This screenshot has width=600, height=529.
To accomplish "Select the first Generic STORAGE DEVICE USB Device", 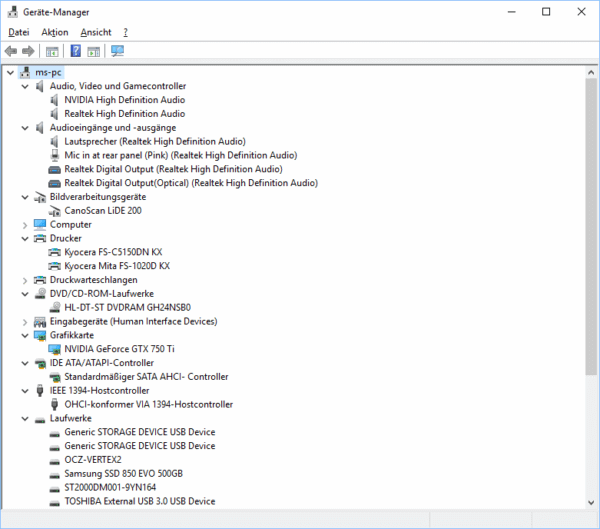I will pyautogui.click(x=140, y=432).
